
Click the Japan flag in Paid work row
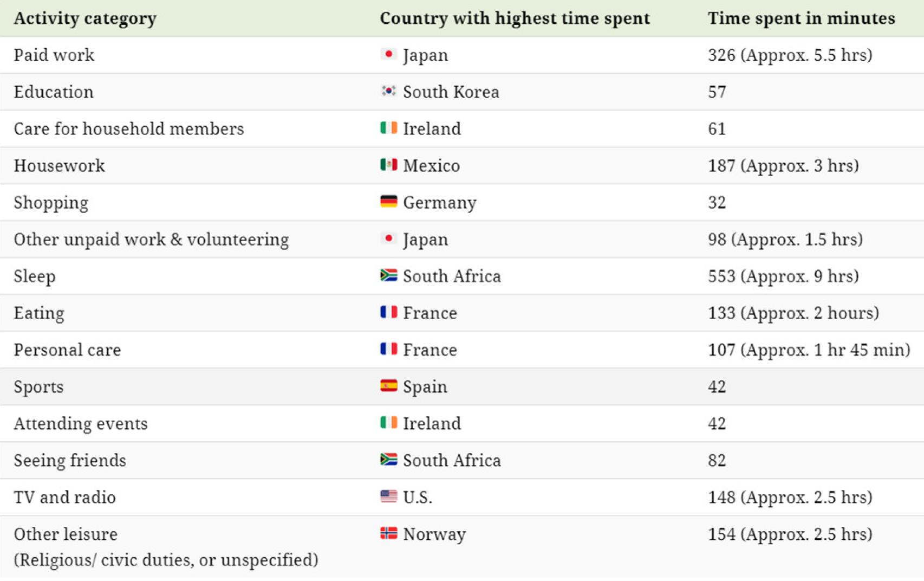click(388, 54)
